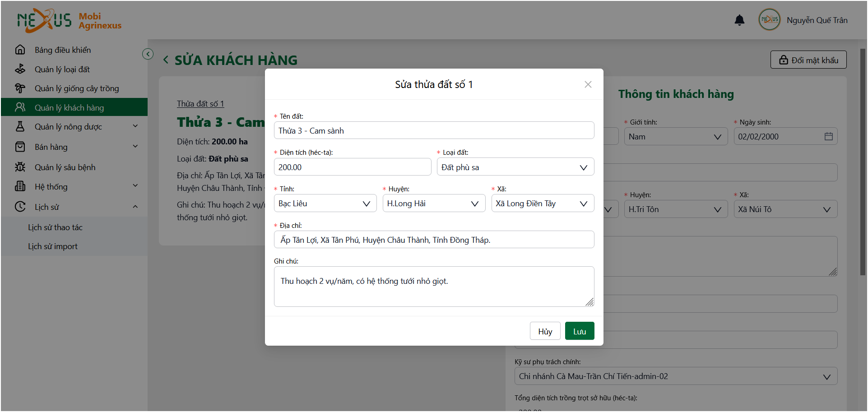868x412 pixels.
Task: Click the Đổi mật khẩu button
Action: click(x=808, y=60)
